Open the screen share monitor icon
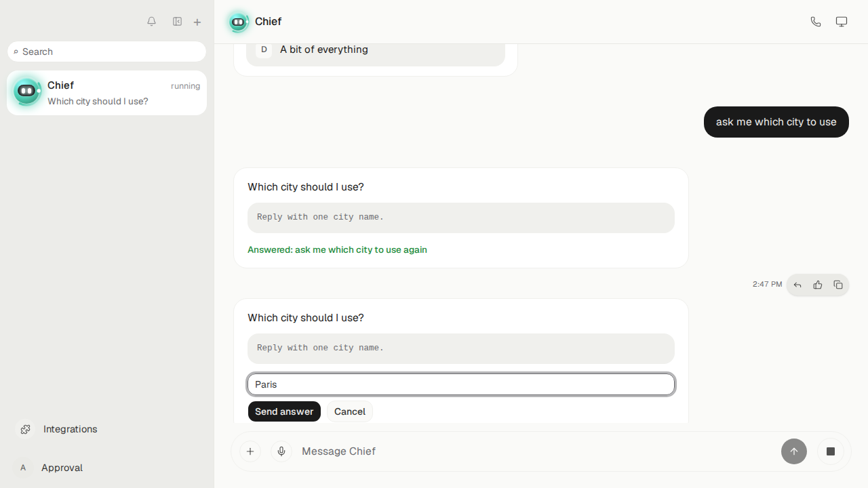Image resolution: width=868 pixels, height=488 pixels. pos(842,22)
